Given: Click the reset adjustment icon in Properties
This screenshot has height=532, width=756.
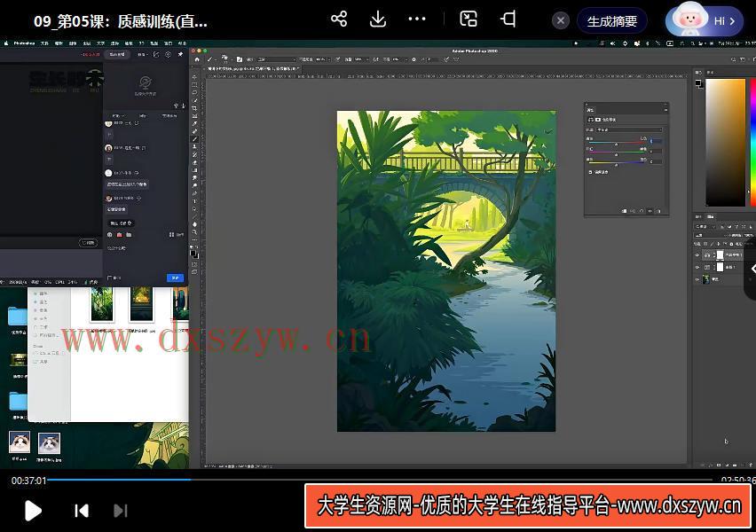Looking at the screenshot, I should [x=642, y=211].
